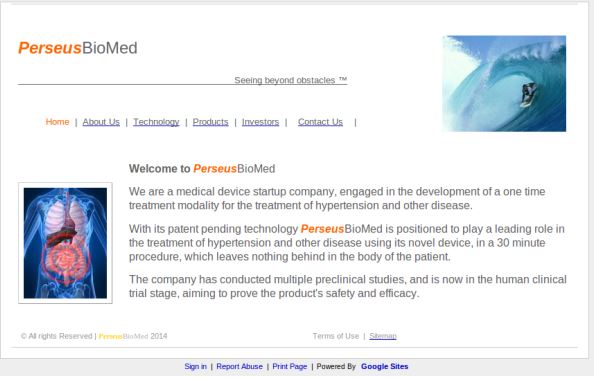594x378 pixels.
Task: Click the PerseusBioMed logo title
Action: coord(78,48)
